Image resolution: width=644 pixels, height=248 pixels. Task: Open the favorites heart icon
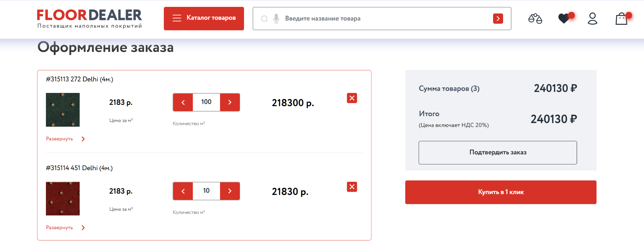click(x=564, y=19)
